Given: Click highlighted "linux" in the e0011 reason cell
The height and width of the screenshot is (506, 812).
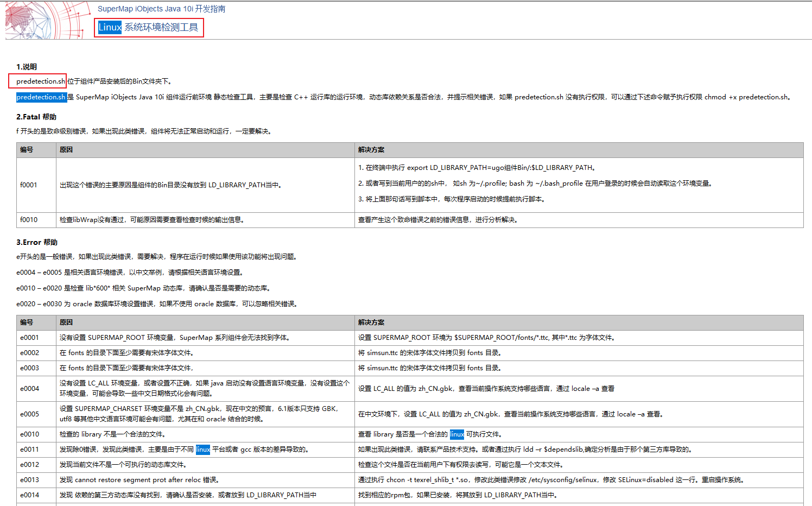Looking at the screenshot, I should pos(203,450).
